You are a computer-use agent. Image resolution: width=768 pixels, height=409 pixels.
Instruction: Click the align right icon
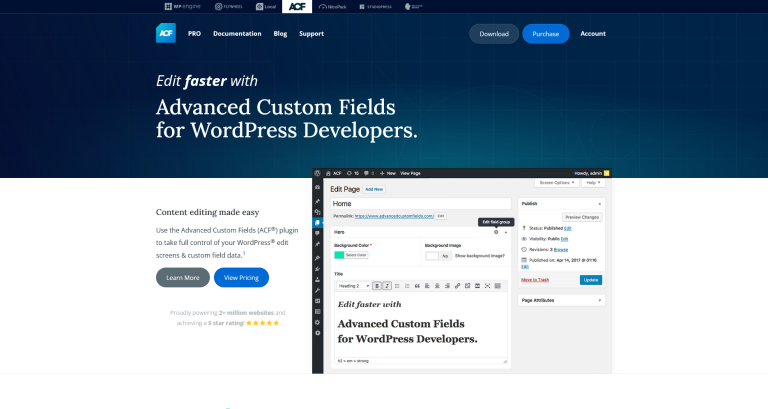coord(447,286)
